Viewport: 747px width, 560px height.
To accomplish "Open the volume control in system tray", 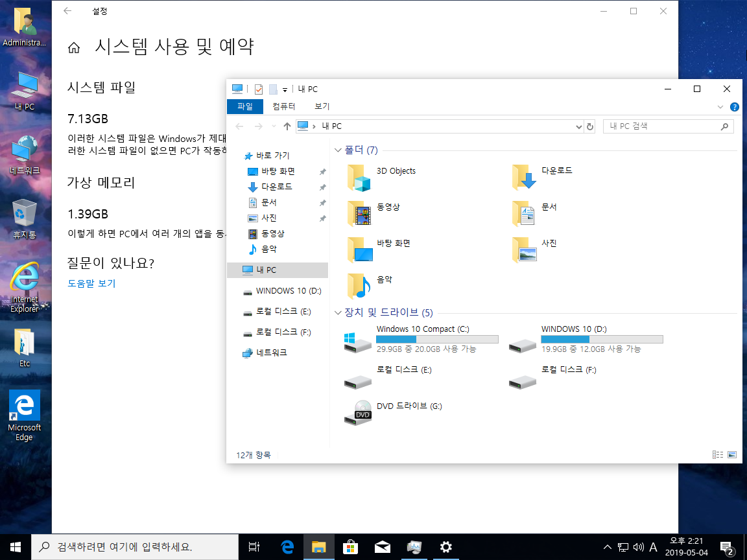I will 639,548.
